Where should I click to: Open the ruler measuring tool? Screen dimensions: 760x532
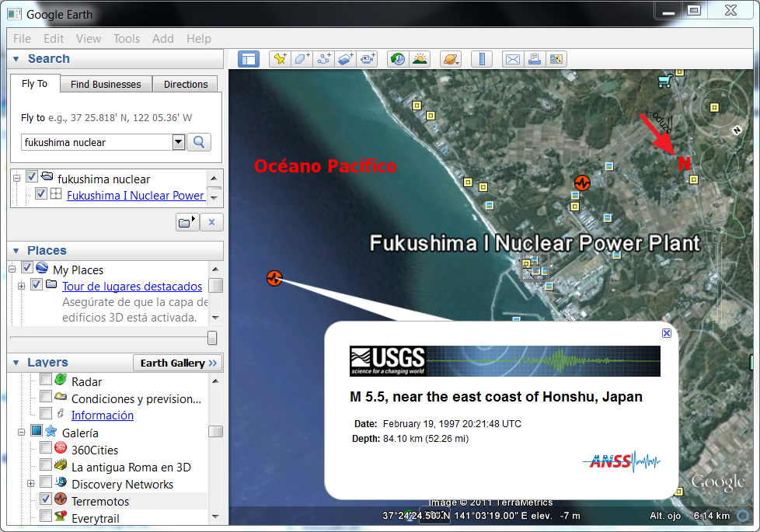point(482,59)
